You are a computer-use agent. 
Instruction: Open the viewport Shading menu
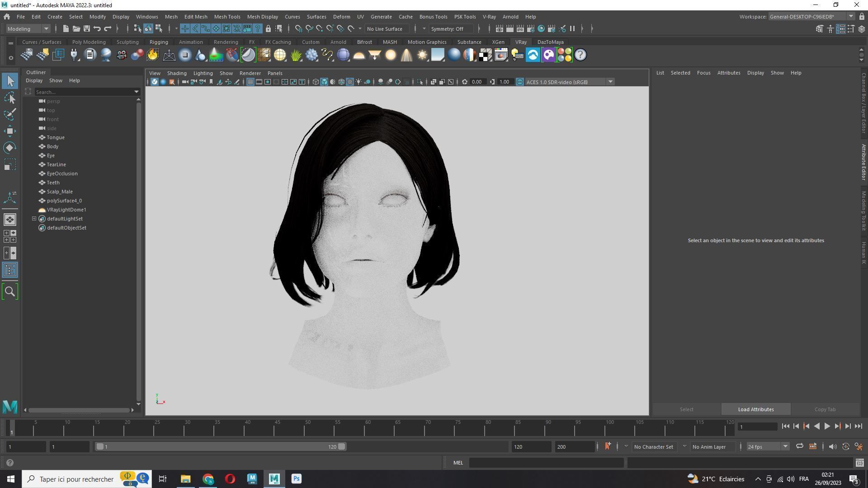[177, 73]
